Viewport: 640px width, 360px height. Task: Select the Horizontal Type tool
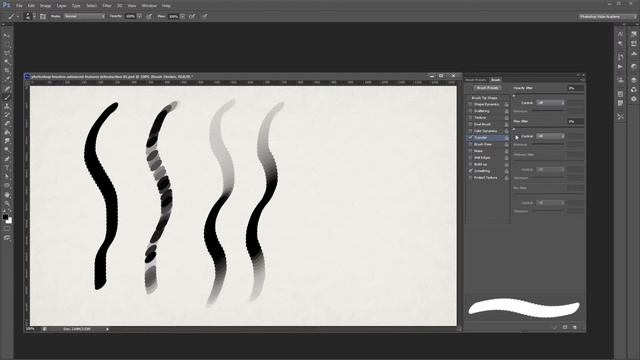coord(7,168)
